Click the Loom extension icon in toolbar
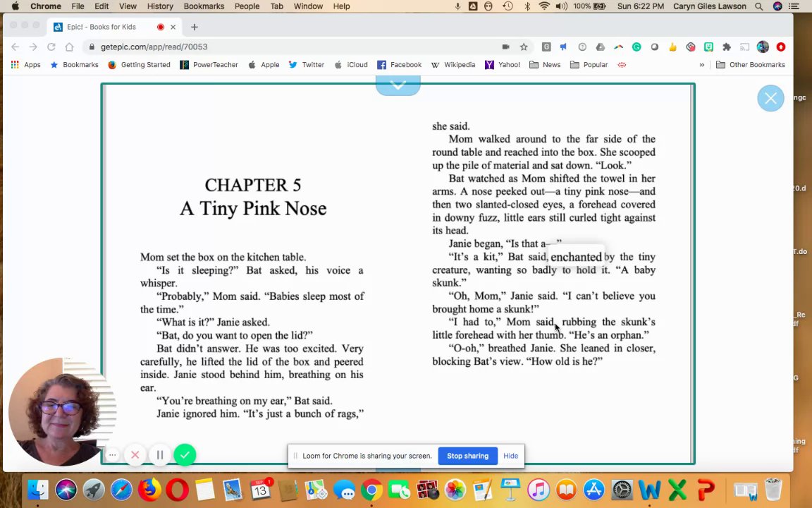The height and width of the screenshot is (508, 812). pyautogui.click(x=690, y=47)
